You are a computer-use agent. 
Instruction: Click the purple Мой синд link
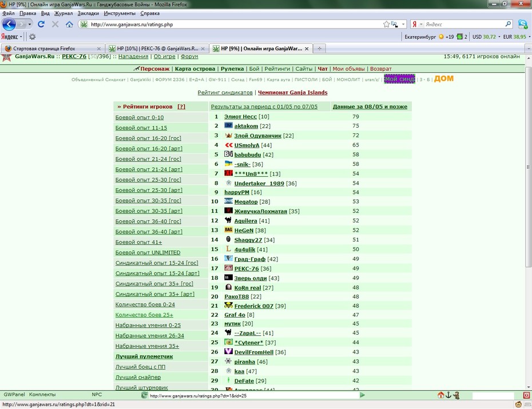coord(399,79)
